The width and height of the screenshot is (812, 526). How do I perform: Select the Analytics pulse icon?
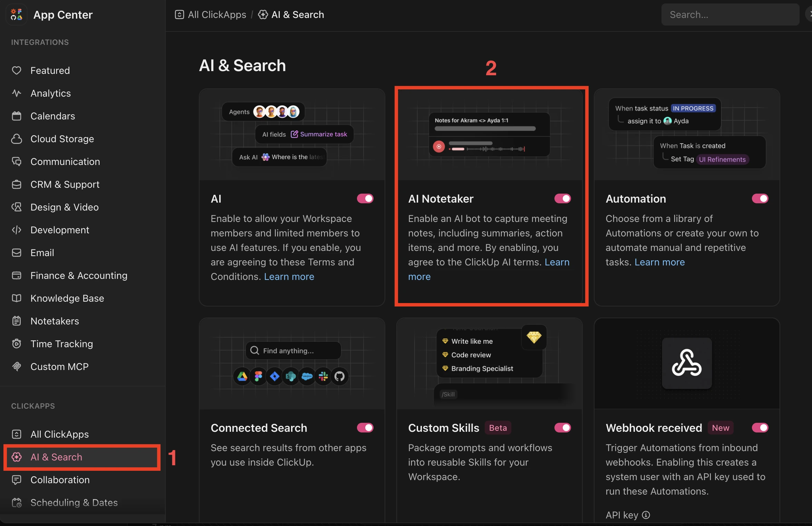(x=17, y=93)
